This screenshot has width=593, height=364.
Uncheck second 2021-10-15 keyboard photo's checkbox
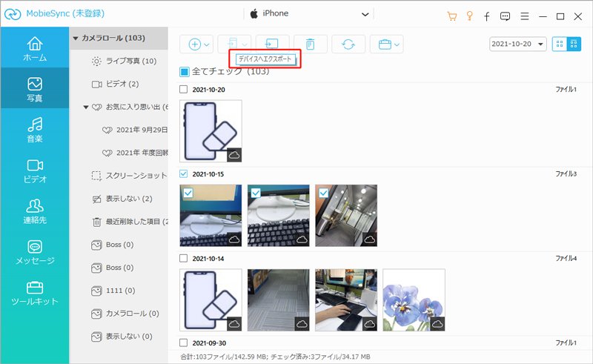[256, 193]
